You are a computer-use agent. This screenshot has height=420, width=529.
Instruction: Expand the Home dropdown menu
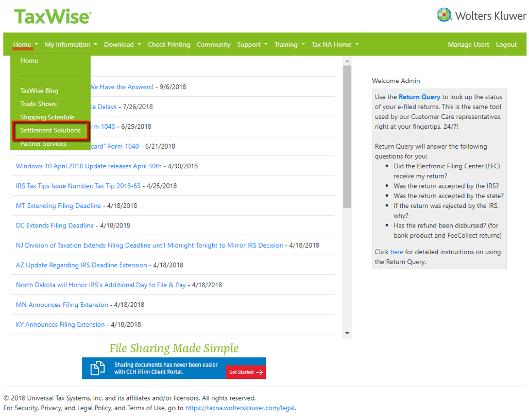tap(22, 44)
